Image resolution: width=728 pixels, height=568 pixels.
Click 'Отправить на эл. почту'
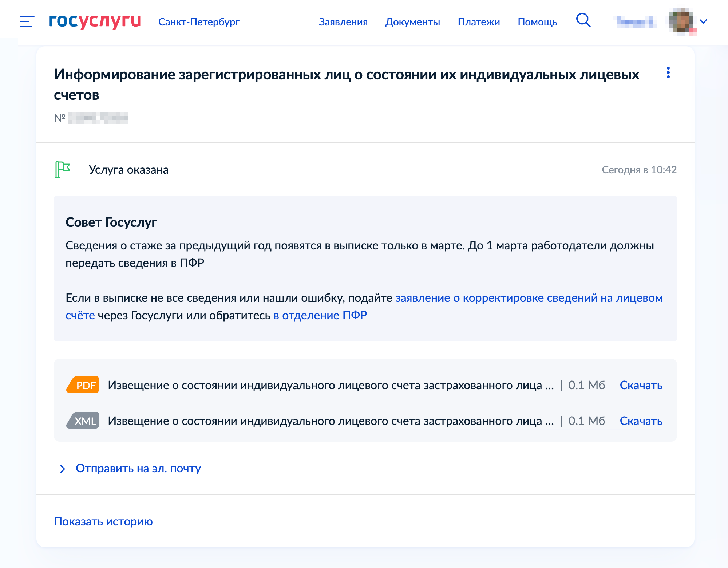tap(138, 468)
